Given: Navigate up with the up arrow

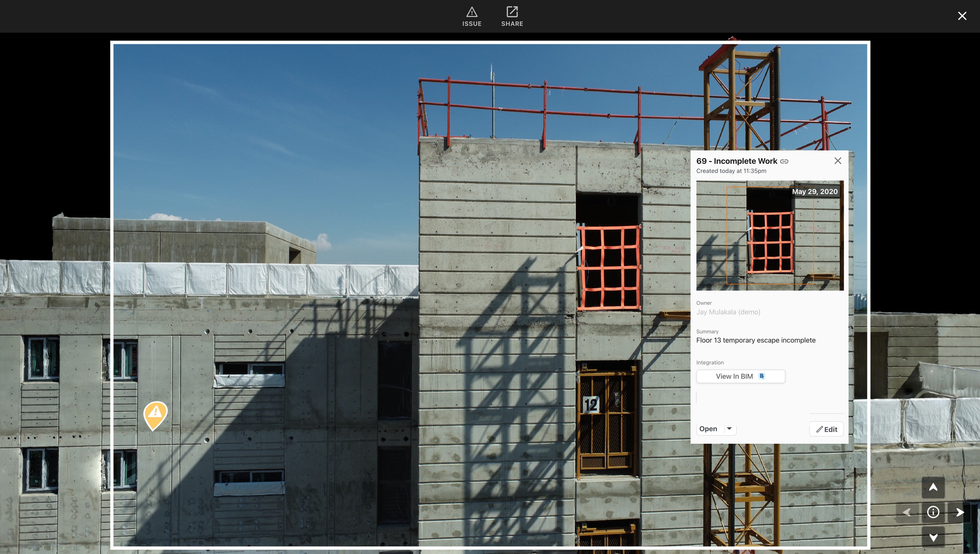Looking at the screenshot, I should tap(933, 487).
